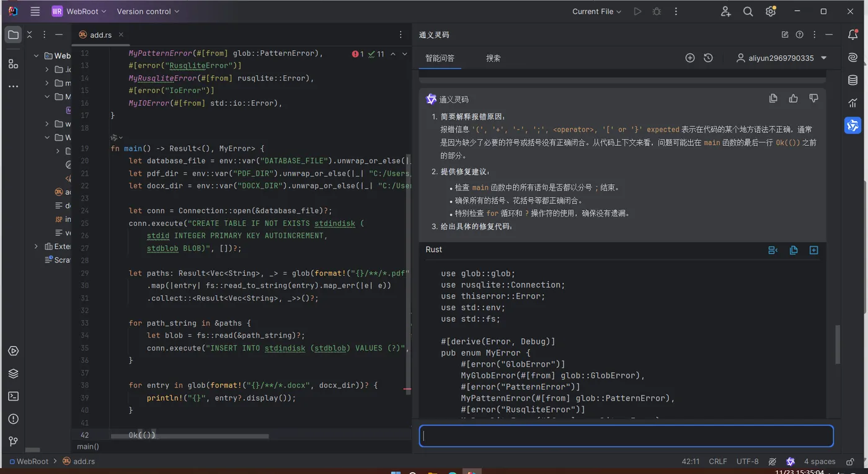Expand or collapse all project tree items

(29, 35)
